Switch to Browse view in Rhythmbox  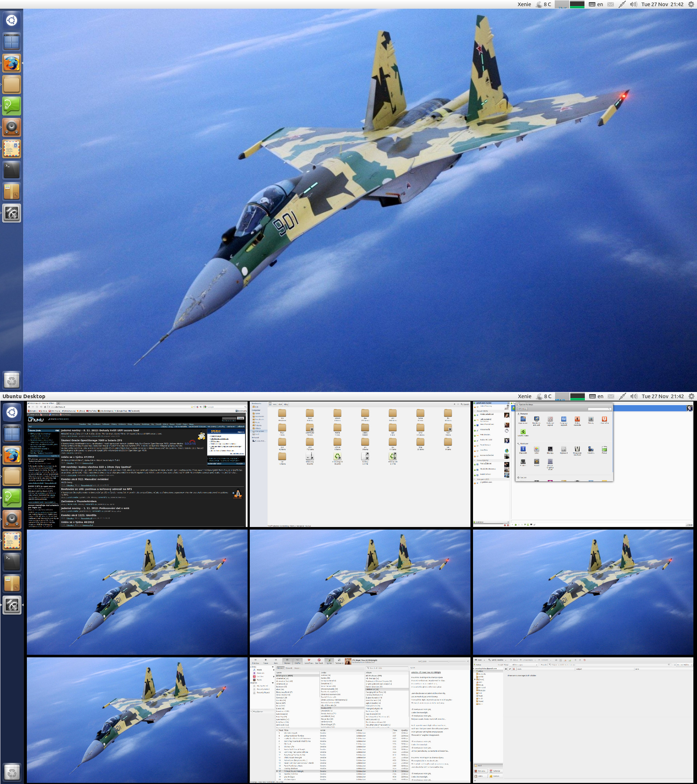tap(281, 668)
